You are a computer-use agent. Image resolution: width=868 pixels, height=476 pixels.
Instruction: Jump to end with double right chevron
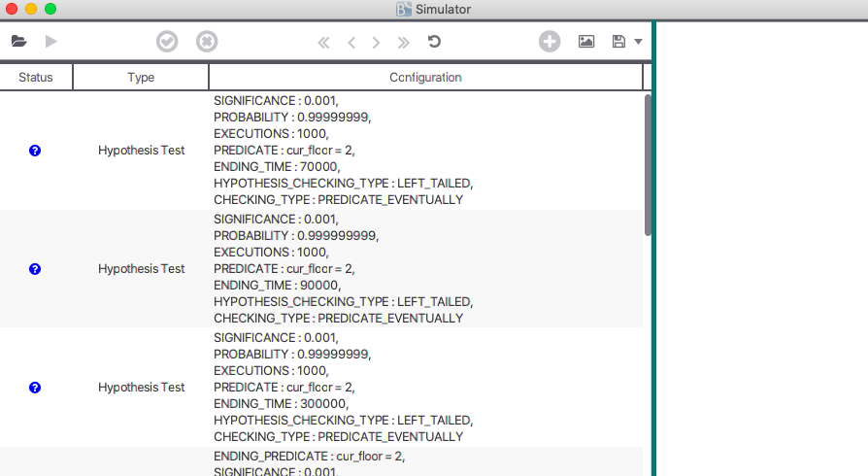[404, 42]
